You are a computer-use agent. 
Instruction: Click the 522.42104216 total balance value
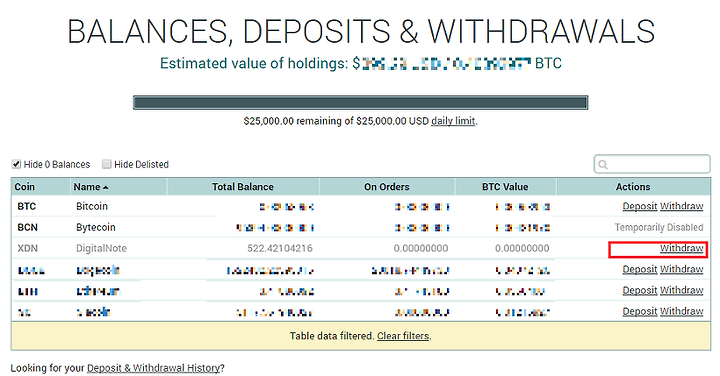click(280, 248)
